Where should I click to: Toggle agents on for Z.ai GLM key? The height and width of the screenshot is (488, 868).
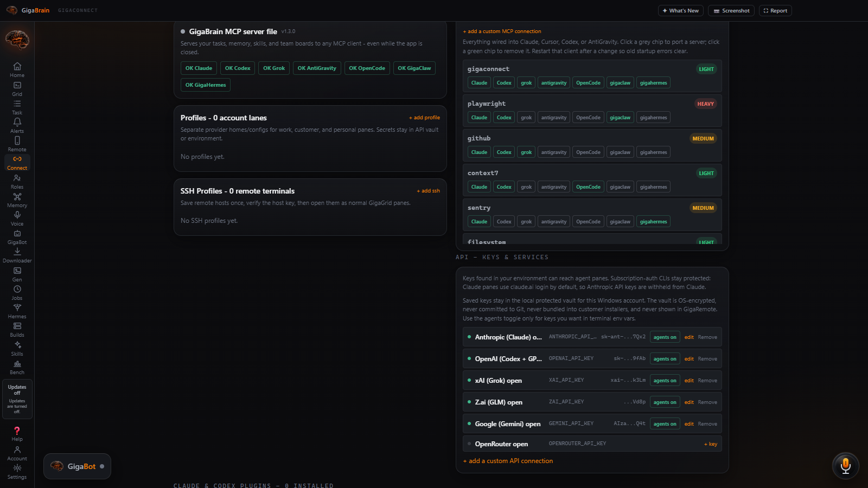coord(665,402)
